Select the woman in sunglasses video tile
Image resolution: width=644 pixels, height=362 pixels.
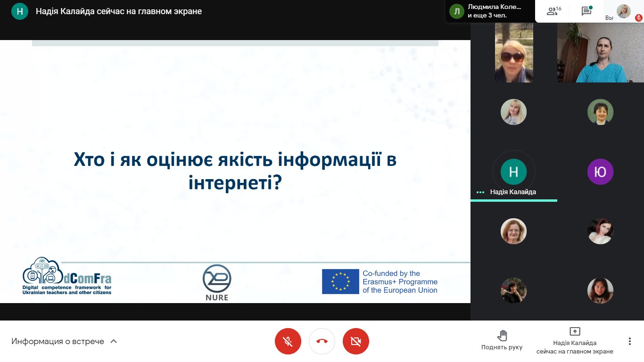[514, 53]
